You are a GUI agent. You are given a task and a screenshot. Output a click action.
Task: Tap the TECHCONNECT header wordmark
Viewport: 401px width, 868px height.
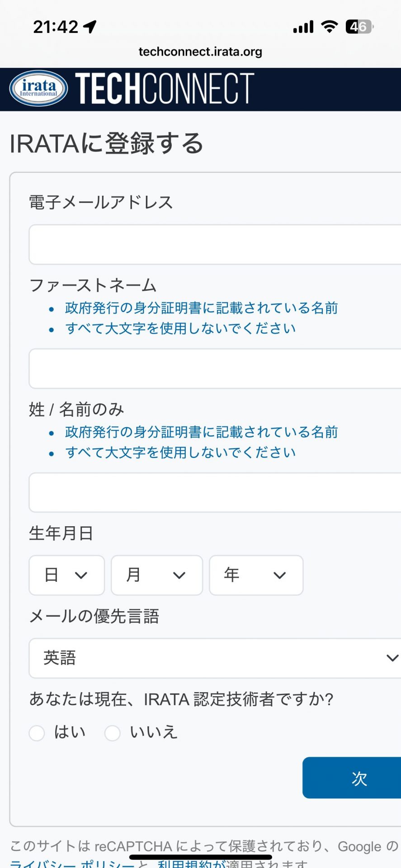click(x=165, y=89)
